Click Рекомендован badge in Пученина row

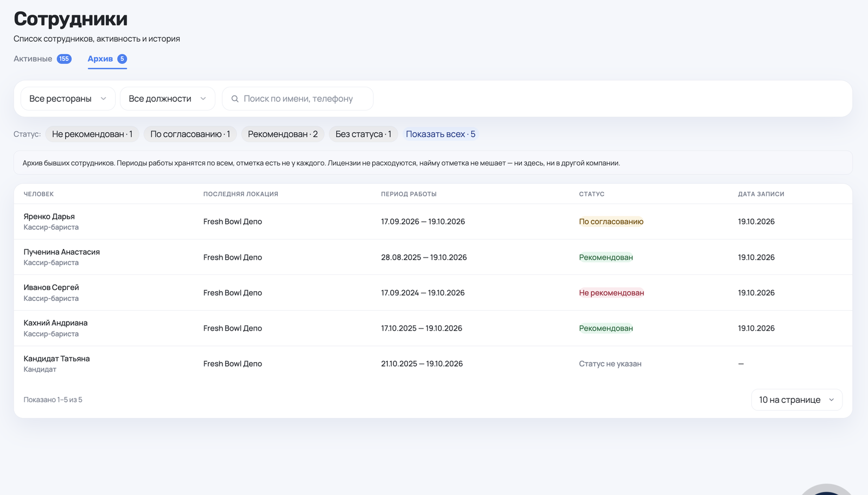point(606,258)
